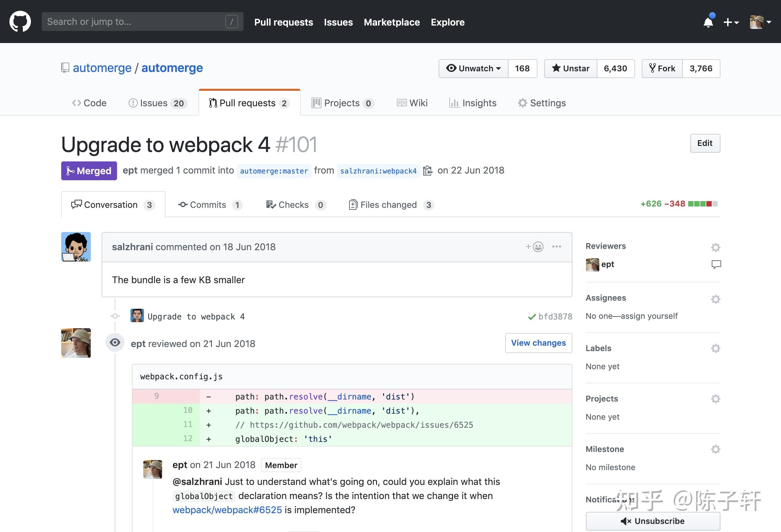This screenshot has height=532, width=781.
Task: Copy branch name with clipboard icon
Action: [427, 171]
